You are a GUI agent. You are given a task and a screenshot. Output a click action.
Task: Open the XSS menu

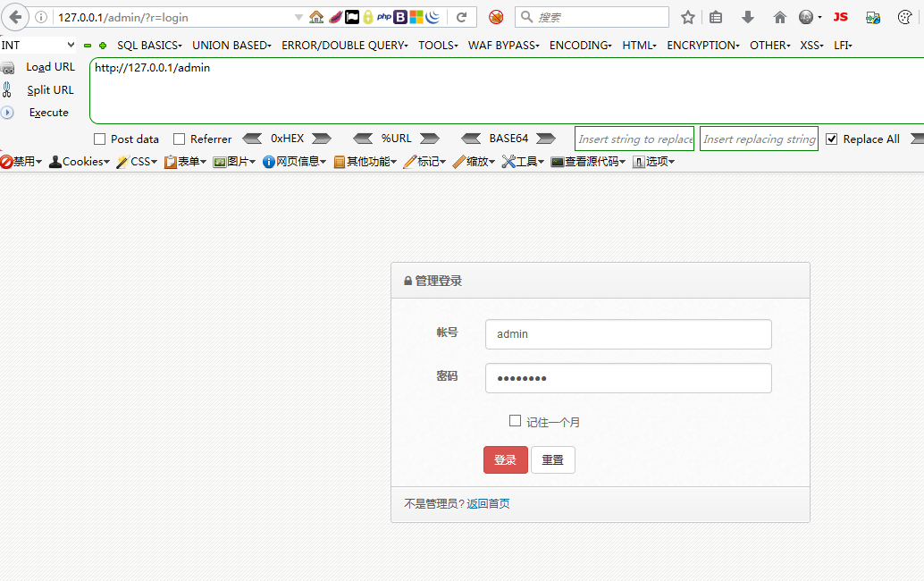(x=811, y=46)
